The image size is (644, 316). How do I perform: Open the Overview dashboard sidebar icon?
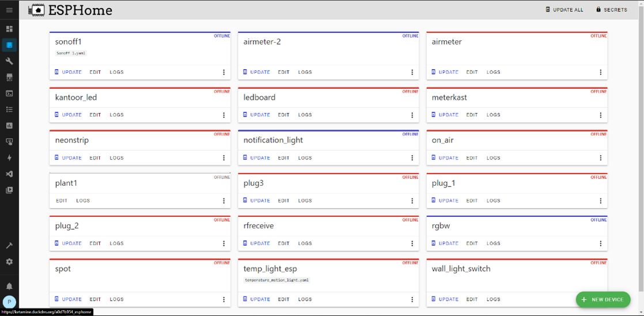click(9, 29)
